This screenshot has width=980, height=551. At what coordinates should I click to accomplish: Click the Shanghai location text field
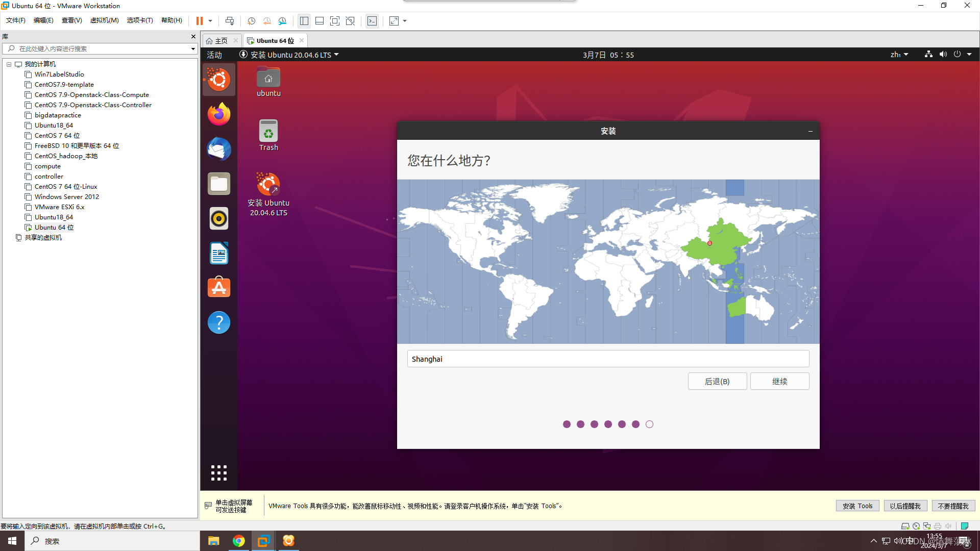click(x=608, y=359)
